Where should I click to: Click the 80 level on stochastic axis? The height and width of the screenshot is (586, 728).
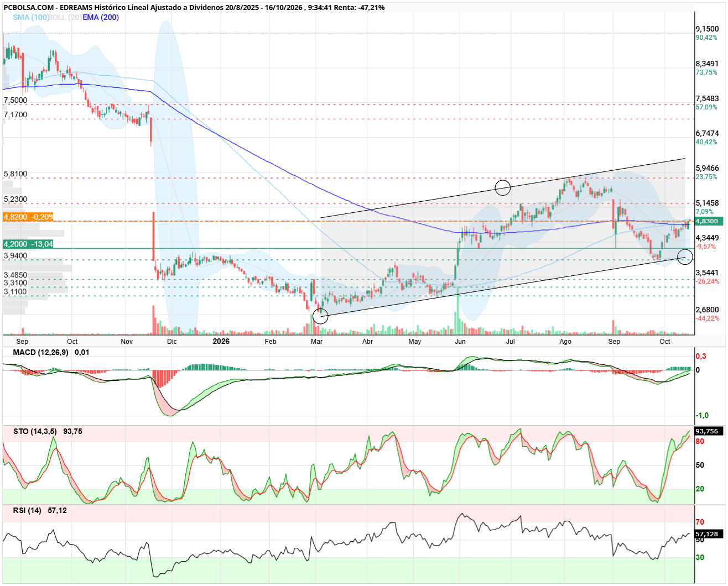700,442
